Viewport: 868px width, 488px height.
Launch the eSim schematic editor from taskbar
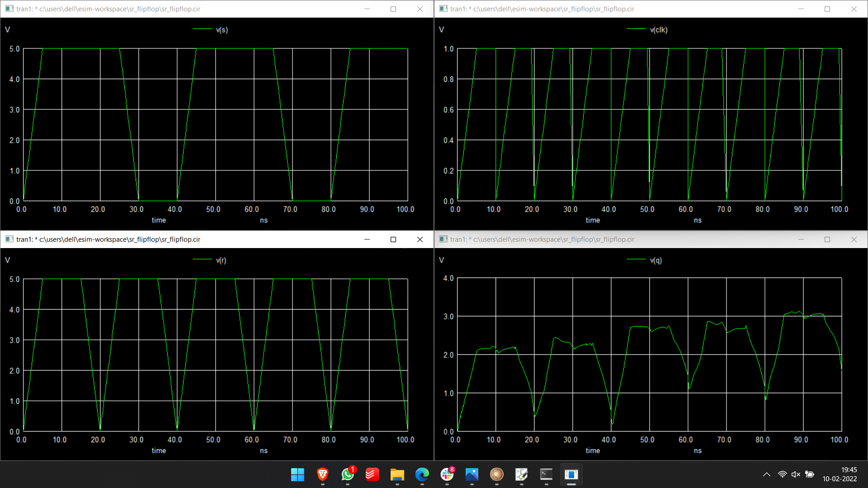[521, 475]
